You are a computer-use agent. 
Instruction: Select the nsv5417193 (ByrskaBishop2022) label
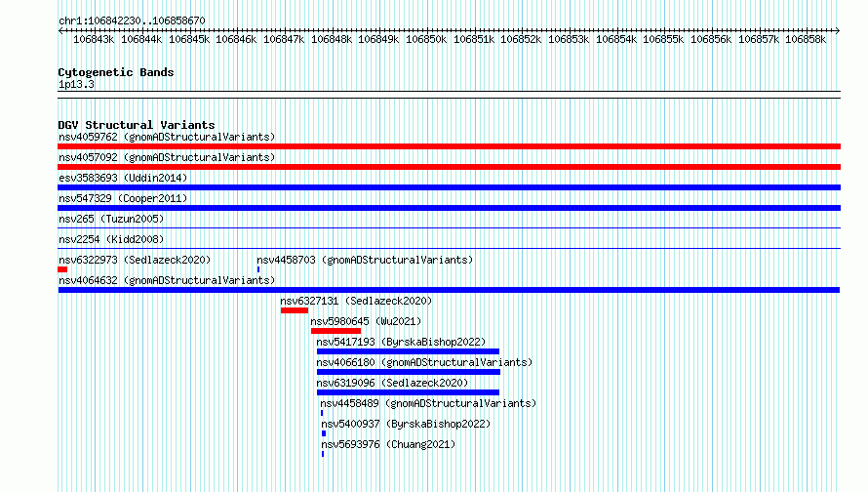point(401,342)
